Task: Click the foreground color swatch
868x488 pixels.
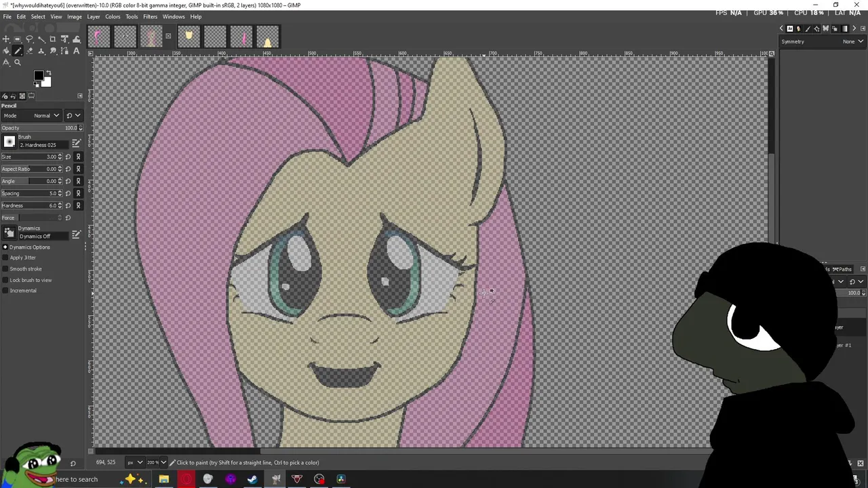Action: pos(39,76)
